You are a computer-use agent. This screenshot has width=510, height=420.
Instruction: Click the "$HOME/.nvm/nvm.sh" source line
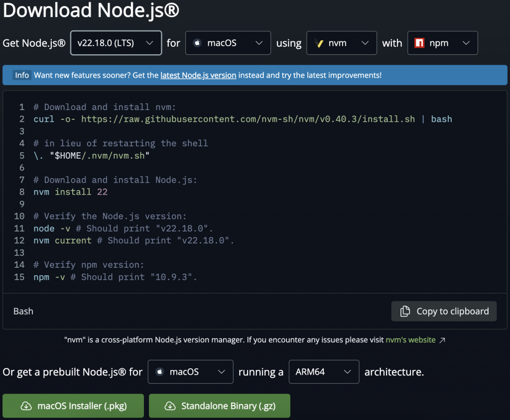click(92, 156)
